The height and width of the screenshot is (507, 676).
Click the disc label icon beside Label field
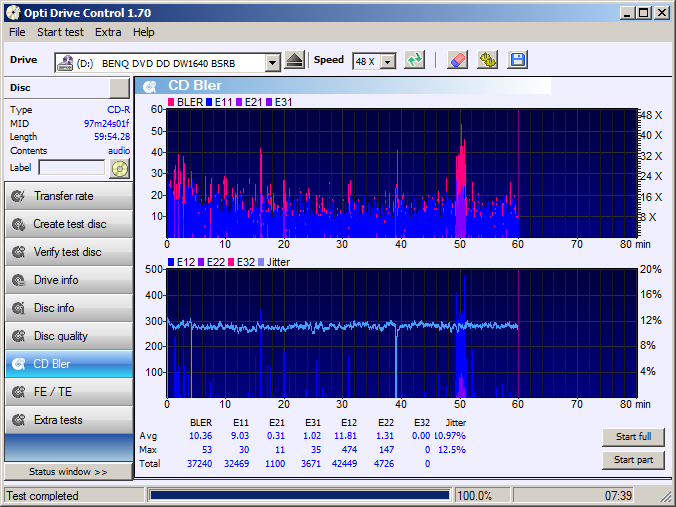(119, 168)
